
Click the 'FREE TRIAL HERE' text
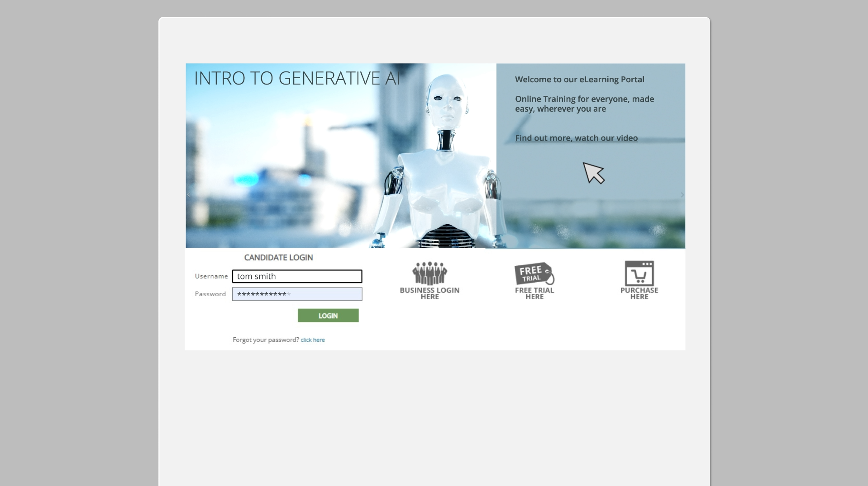[534, 293]
